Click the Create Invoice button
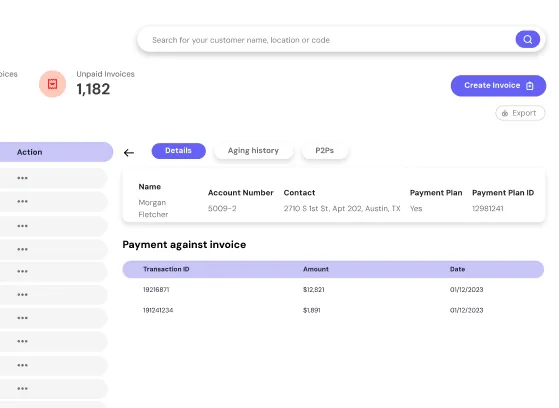Image resolution: width=559 pixels, height=408 pixels. coord(498,86)
